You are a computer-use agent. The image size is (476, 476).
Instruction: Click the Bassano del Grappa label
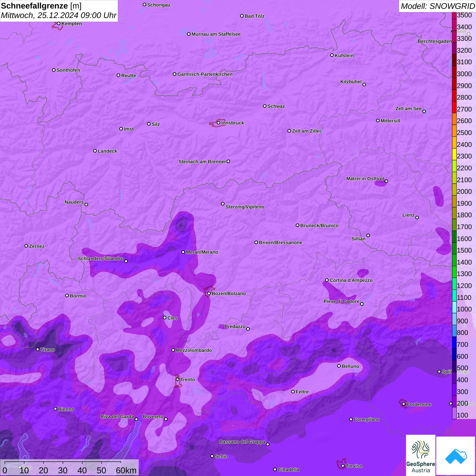pyautogui.click(x=242, y=442)
